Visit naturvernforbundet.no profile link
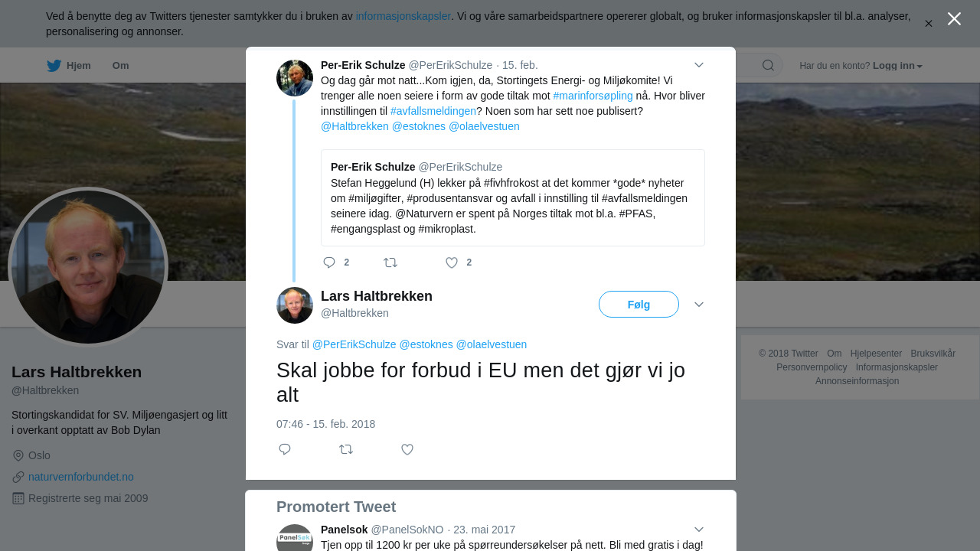Screen dimensions: 980x551 click(x=81, y=477)
